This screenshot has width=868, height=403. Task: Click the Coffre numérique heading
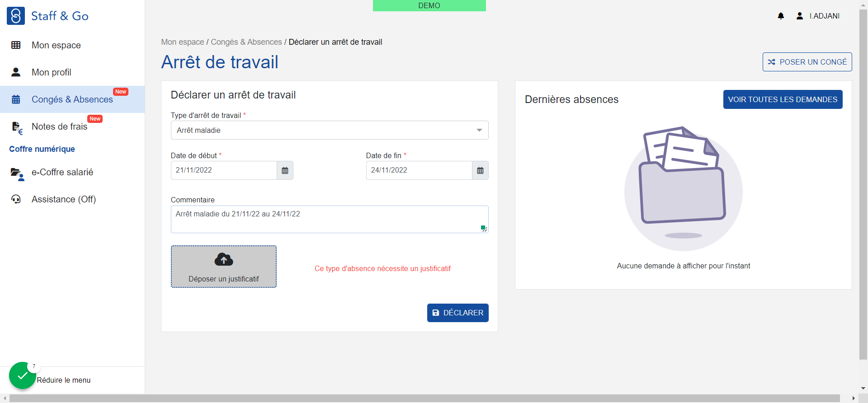coord(42,149)
